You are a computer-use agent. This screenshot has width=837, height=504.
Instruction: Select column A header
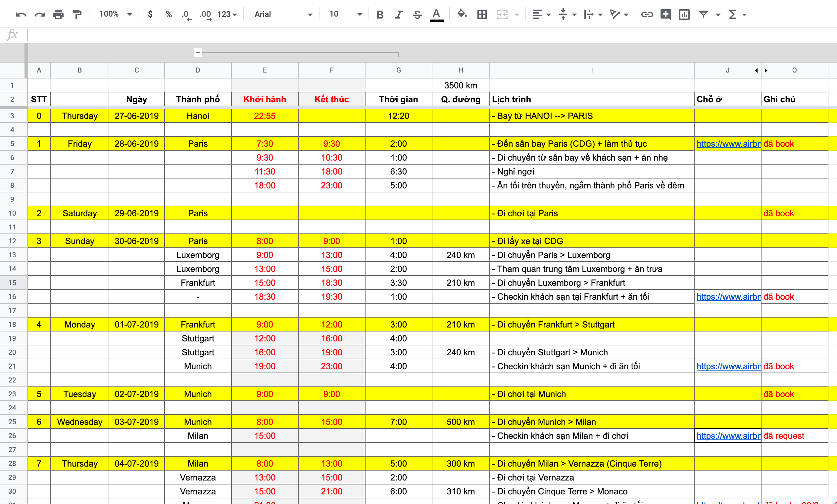coord(39,70)
